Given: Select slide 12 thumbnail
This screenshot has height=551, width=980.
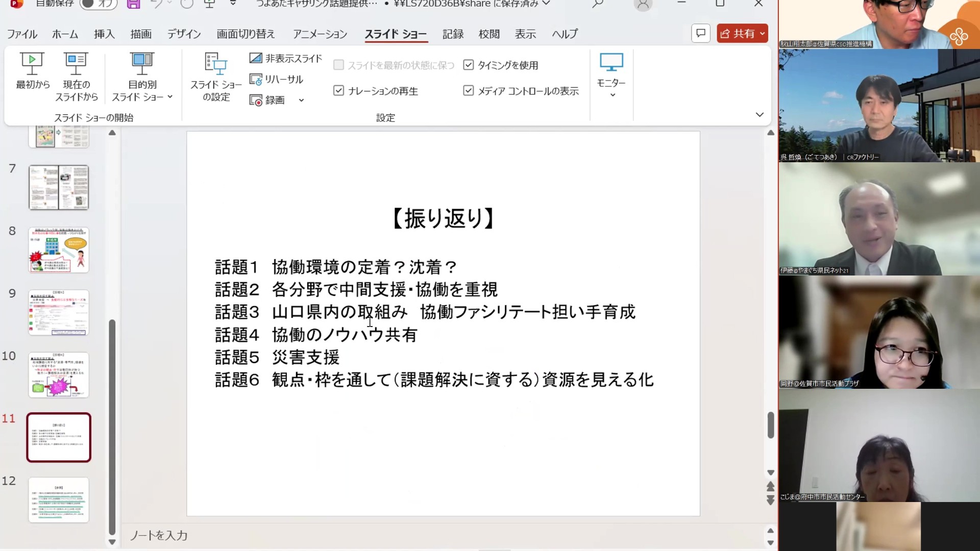Looking at the screenshot, I should point(59,499).
